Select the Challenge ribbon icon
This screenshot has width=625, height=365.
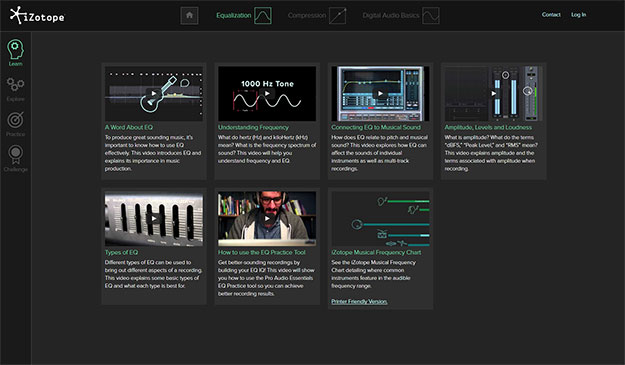click(x=15, y=155)
